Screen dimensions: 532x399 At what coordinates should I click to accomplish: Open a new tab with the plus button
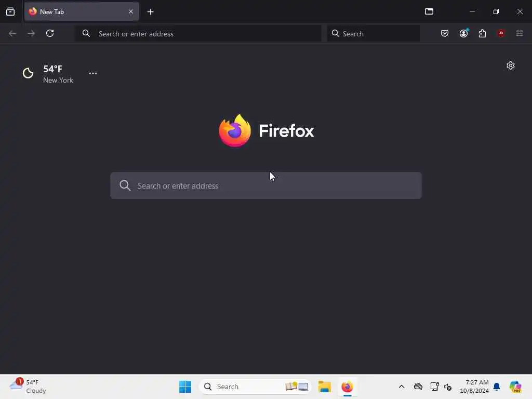pyautogui.click(x=150, y=12)
